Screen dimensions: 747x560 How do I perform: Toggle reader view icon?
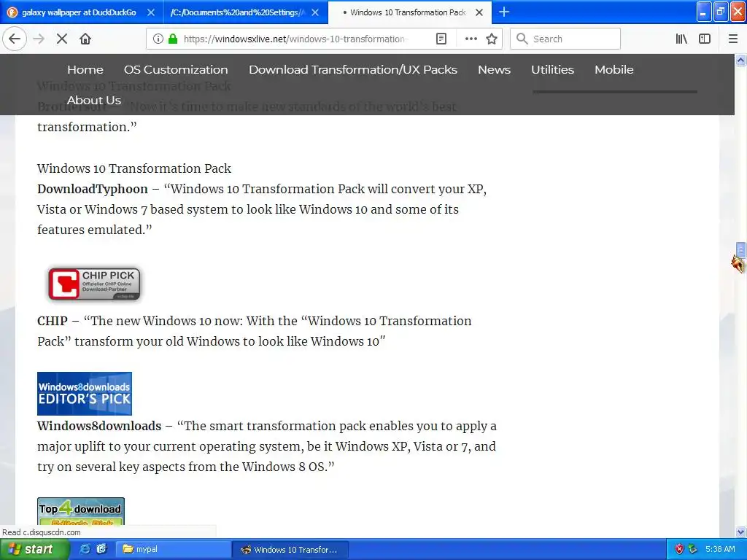pos(441,39)
